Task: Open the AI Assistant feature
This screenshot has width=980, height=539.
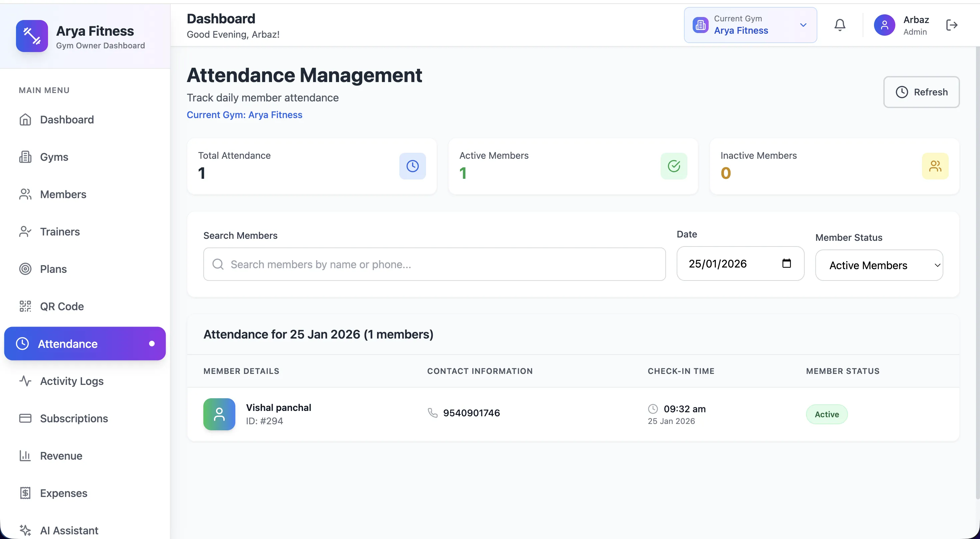Action: click(69, 530)
